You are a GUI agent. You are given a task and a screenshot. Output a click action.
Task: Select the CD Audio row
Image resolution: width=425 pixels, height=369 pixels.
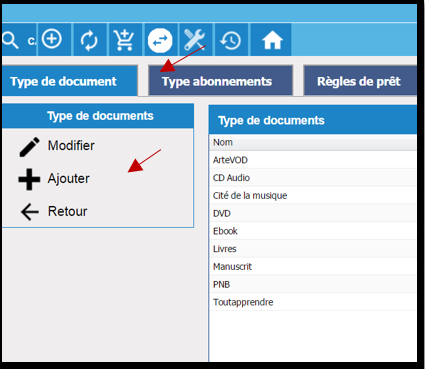tap(313, 178)
